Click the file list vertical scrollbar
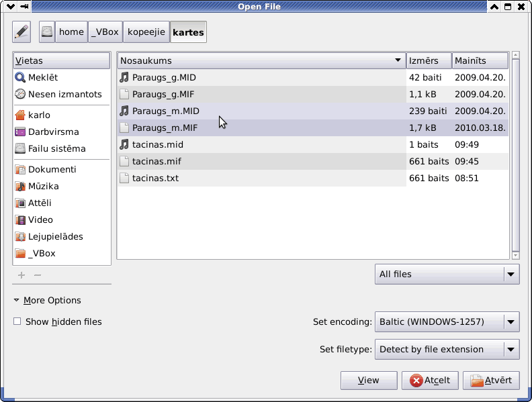The image size is (532, 402). pyautogui.click(x=516, y=156)
